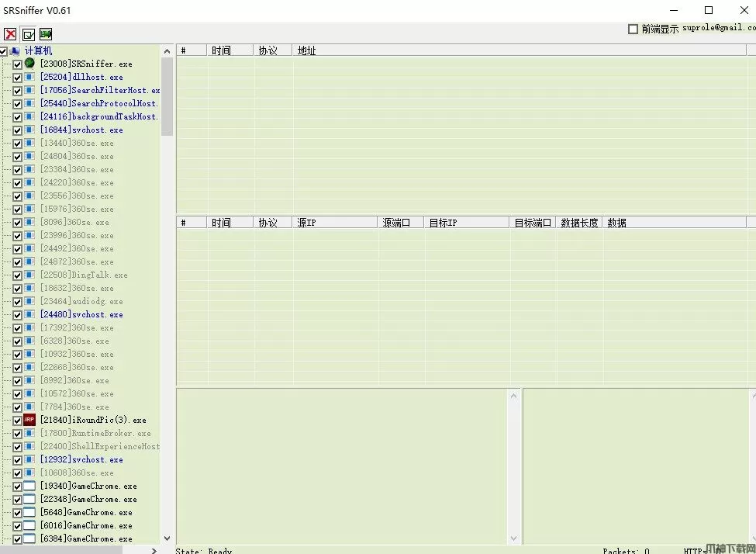
Task: Toggle the 计算机 root node checkbox
Action: click(x=4, y=51)
